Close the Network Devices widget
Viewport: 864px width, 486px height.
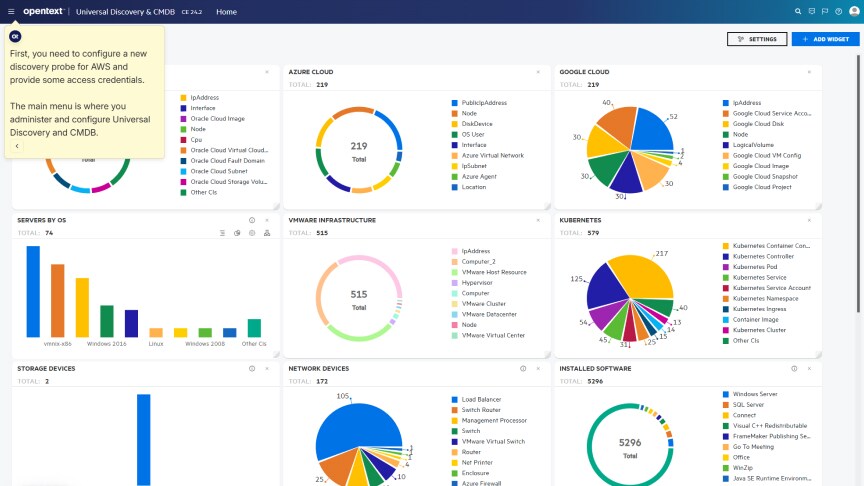(x=538, y=369)
